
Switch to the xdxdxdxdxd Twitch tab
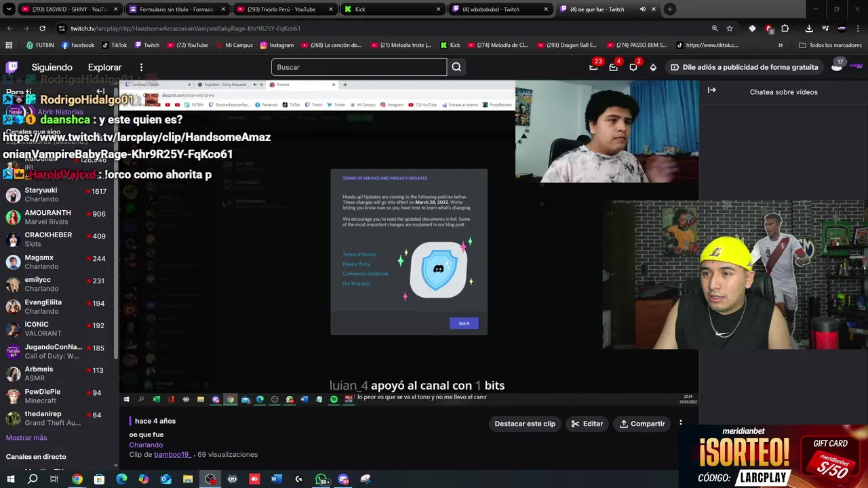click(499, 9)
